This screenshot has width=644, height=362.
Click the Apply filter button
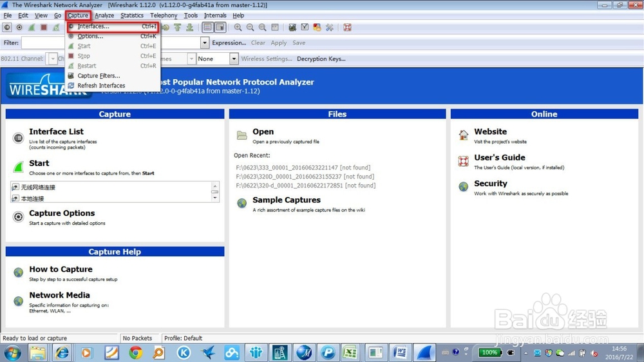(x=278, y=43)
